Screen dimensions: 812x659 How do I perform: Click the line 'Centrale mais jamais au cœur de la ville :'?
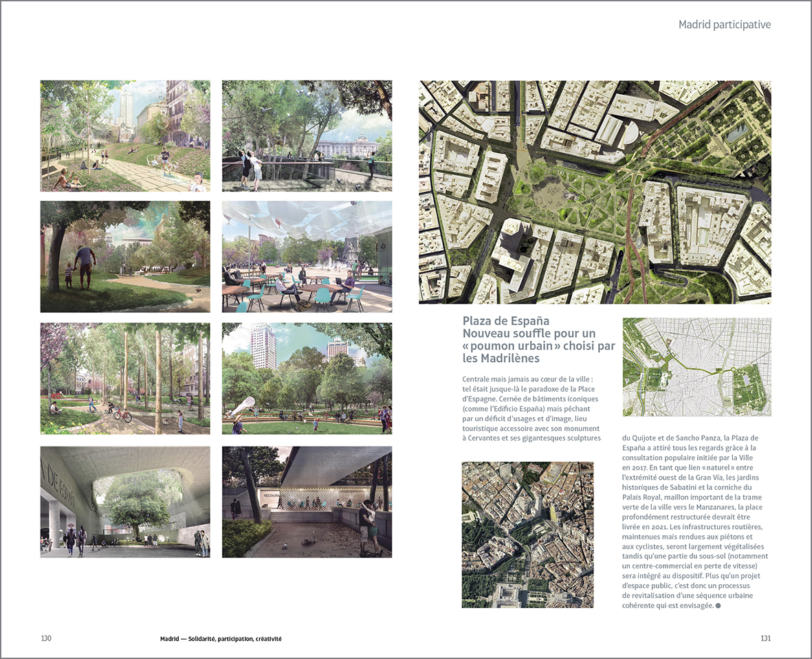coord(527,379)
